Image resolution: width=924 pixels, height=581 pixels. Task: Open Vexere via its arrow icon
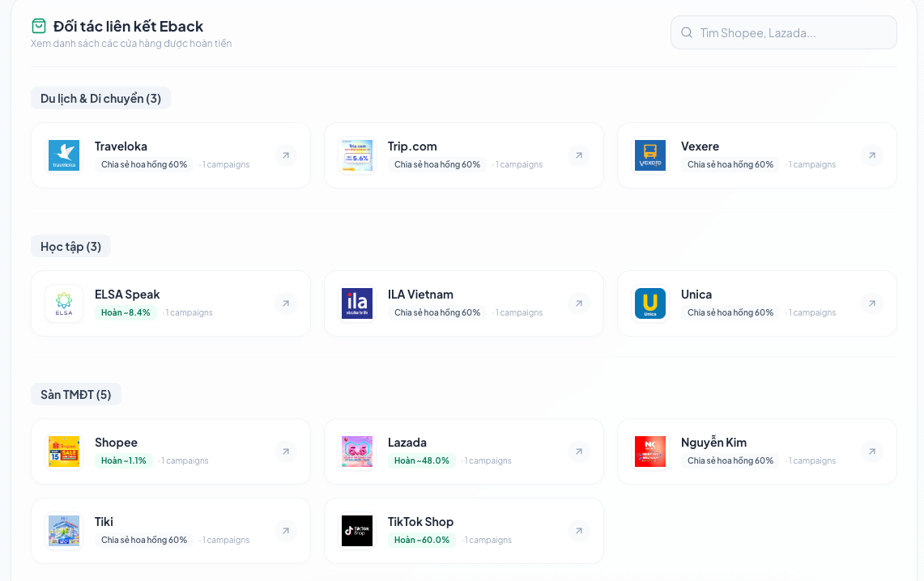872,155
